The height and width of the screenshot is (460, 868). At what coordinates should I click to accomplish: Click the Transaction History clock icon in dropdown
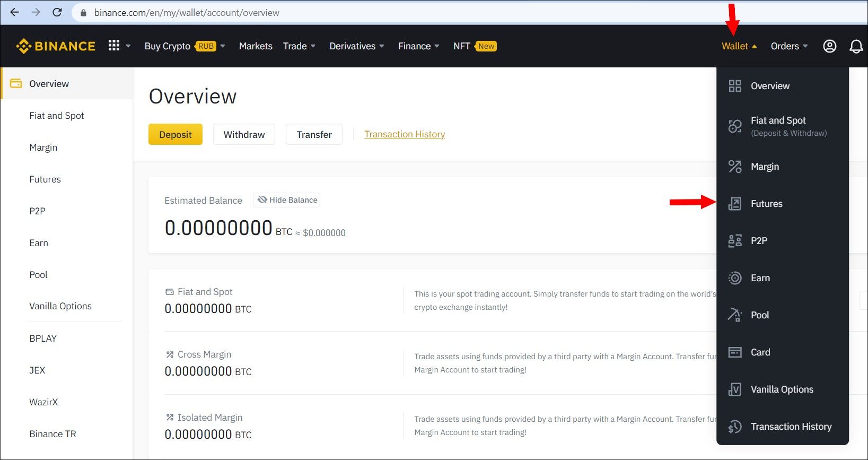pos(735,427)
